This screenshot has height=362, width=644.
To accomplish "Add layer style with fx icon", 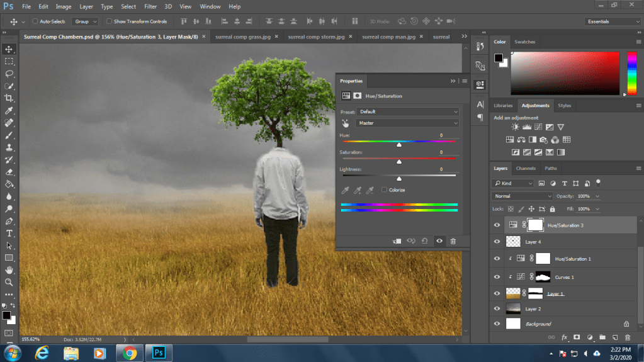I will click(x=564, y=337).
